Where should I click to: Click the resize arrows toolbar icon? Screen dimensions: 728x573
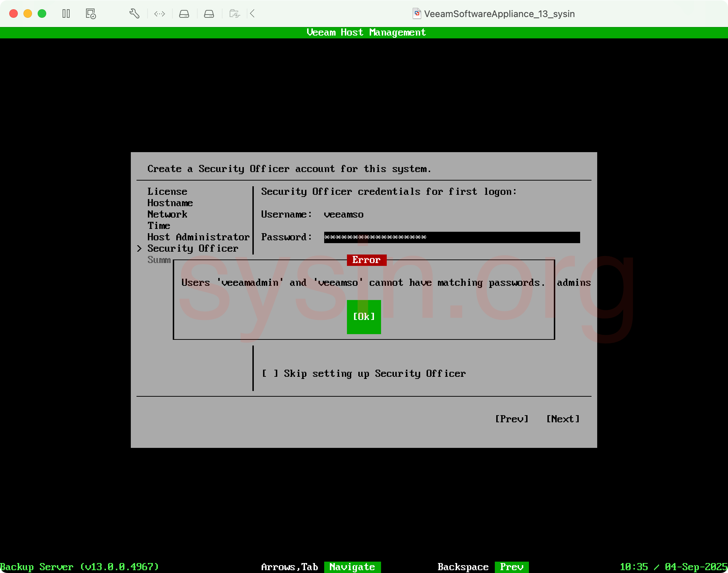coord(160,14)
